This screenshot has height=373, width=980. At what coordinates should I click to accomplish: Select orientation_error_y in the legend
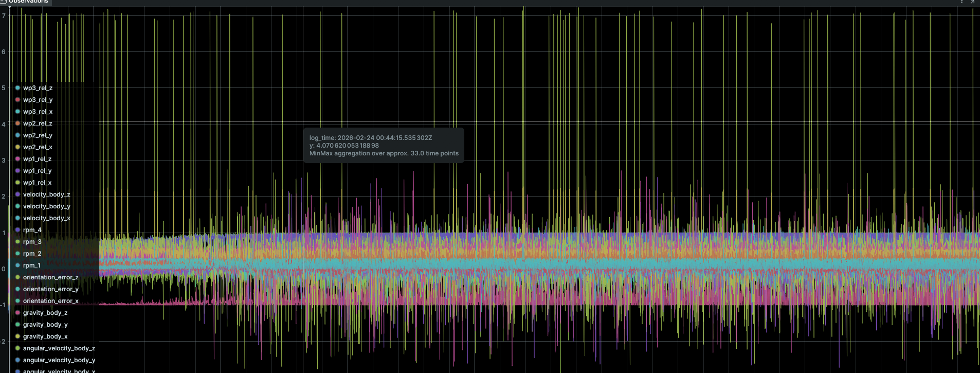[x=50, y=289]
